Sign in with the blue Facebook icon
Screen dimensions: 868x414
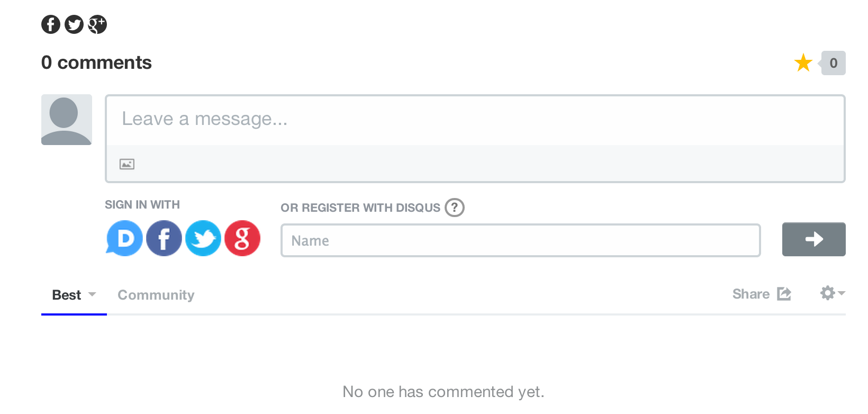[164, 238]
